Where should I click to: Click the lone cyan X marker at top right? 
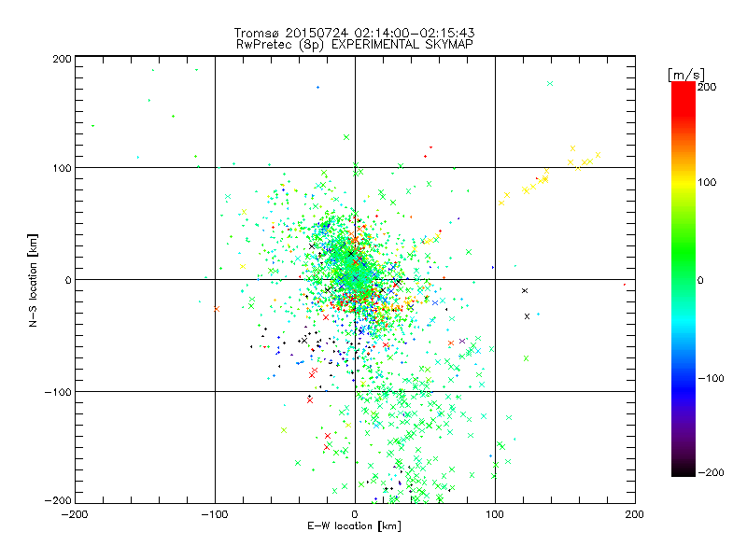coord(550,83)
